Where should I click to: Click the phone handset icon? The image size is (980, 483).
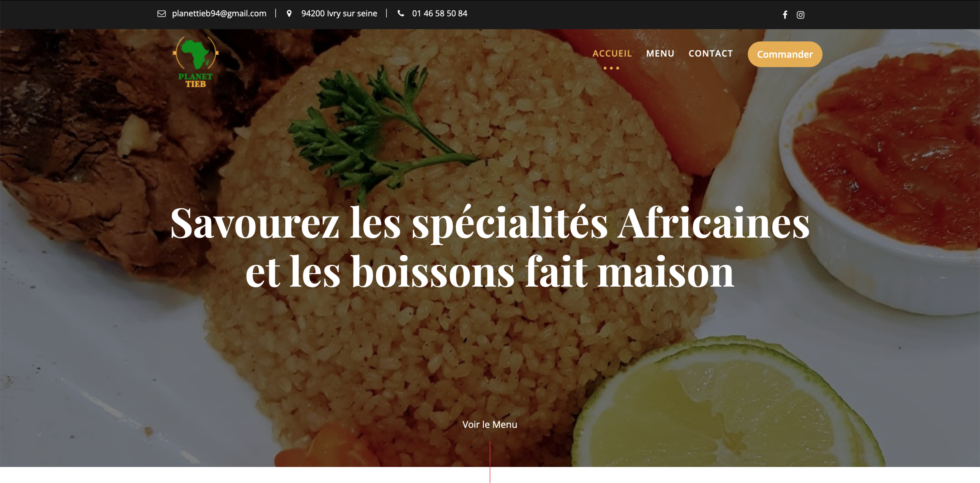pyautogui.click(x=401, y=13)
